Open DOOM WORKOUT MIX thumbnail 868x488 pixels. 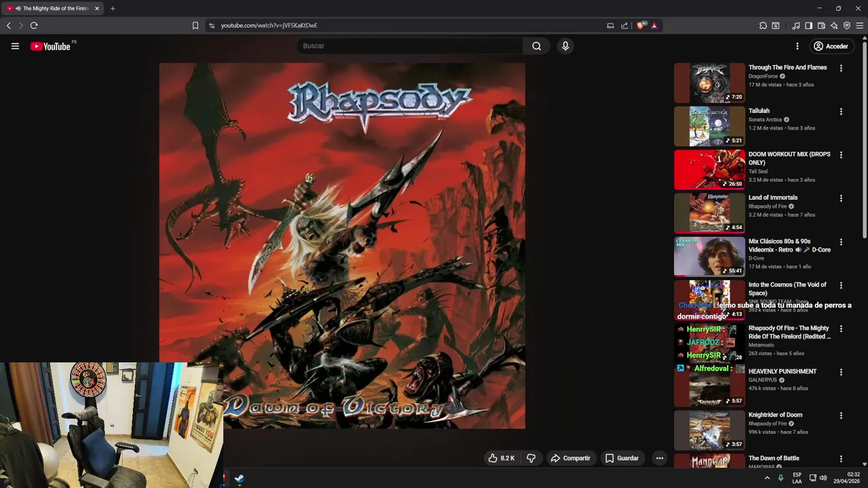click(x=709, y=169)
